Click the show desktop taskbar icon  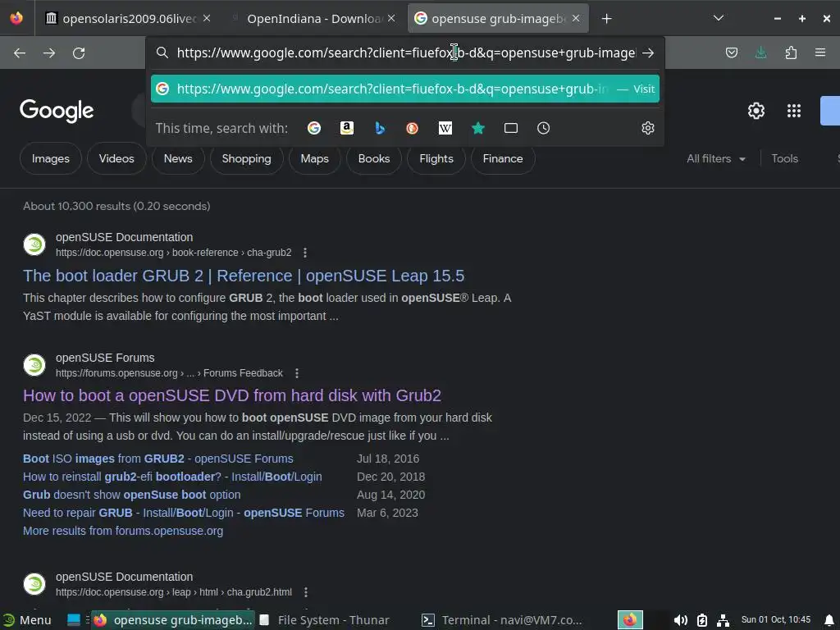74,620
